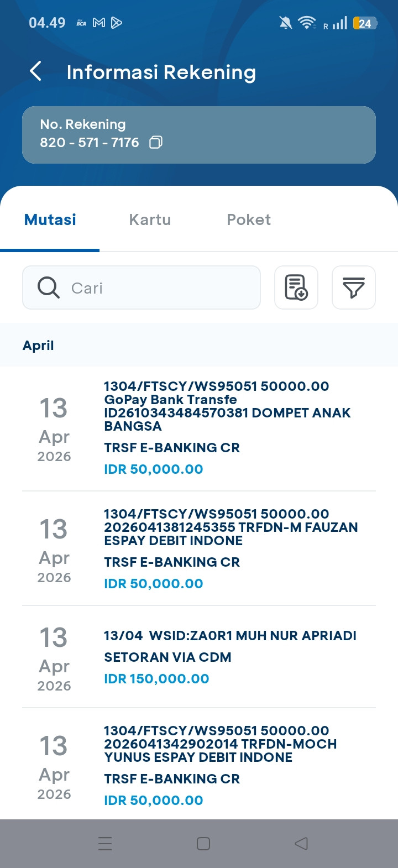
Task: Tap the back arrow icon
Action: pos(36,72)
